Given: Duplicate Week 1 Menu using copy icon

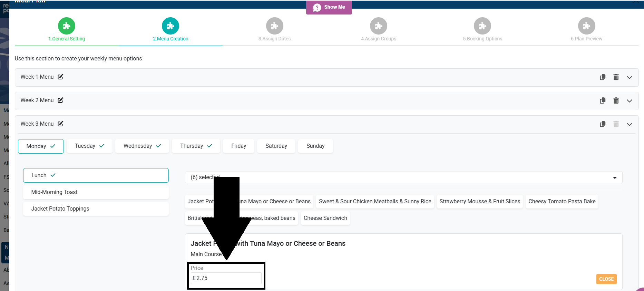Looking at the screenshot, I should click(603, 77).
